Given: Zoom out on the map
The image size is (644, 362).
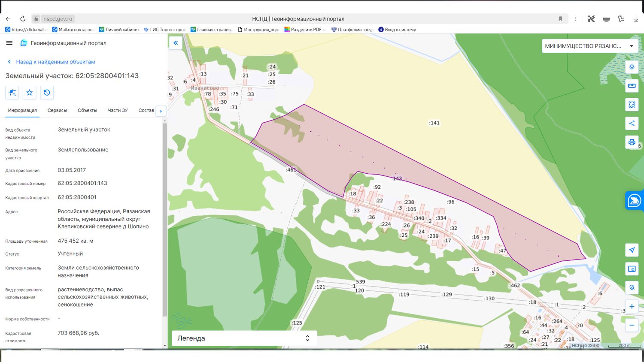Looking at the screenshot, I should point(632,326).
